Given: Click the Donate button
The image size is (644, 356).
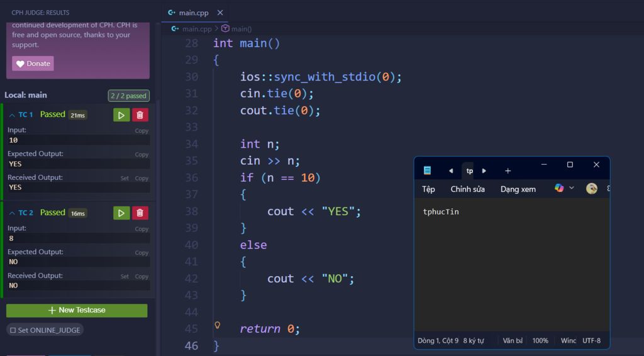Looking at the screenshot, I should (33, 64).
